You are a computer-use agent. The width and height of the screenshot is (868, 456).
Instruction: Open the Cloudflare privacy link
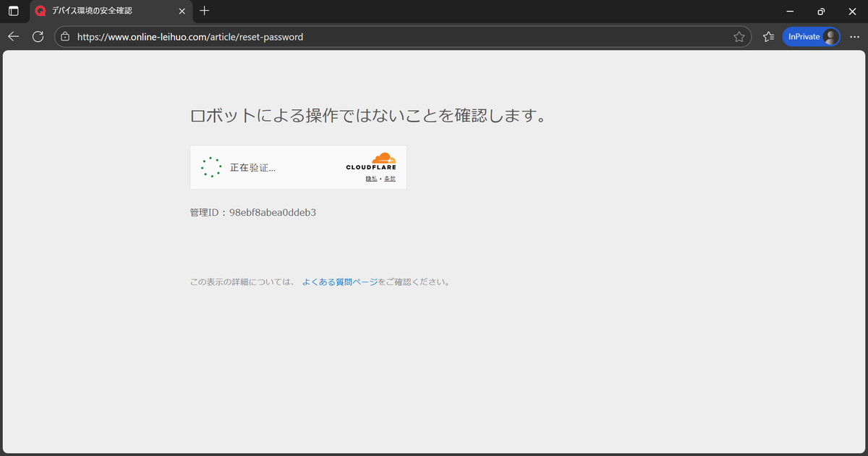tap(371, 179)
